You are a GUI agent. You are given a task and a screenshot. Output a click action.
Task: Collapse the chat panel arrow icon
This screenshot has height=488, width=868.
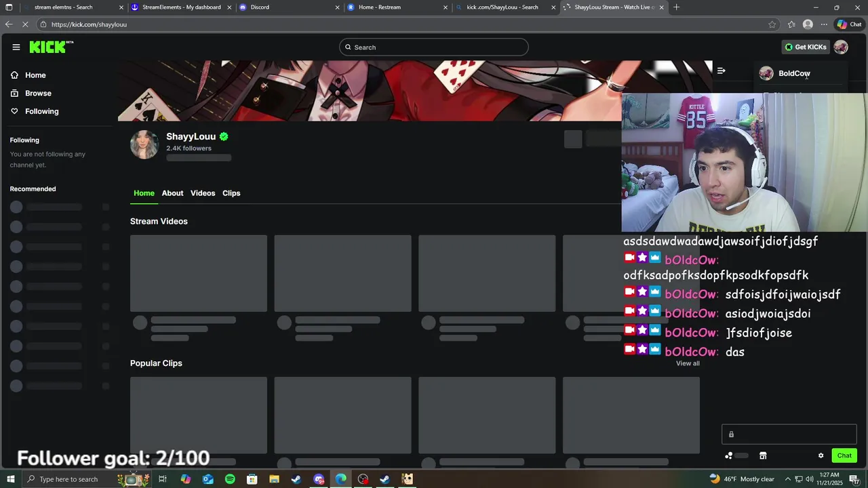722,70
